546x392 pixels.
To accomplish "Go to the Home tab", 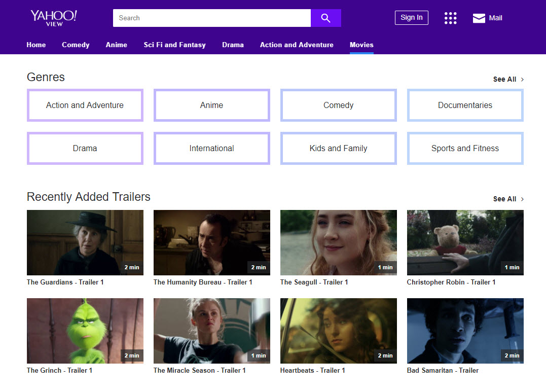I will point(36,45).
